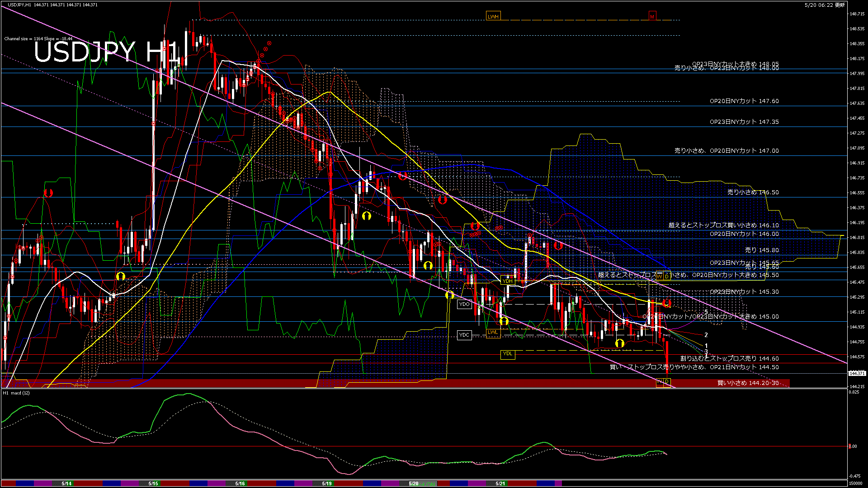Click the USDJPY,H1 symbol header text
Viewport: 868px width, 488px height.
[x=19, y=5]
